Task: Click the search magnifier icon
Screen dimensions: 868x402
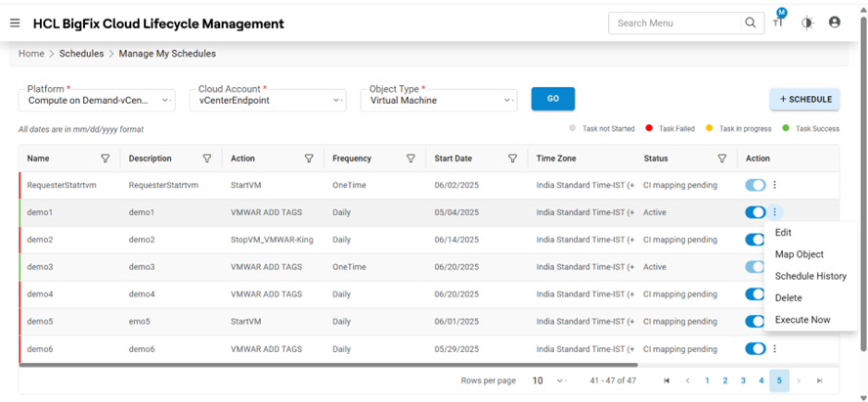Action: click(x=751, y=22)
